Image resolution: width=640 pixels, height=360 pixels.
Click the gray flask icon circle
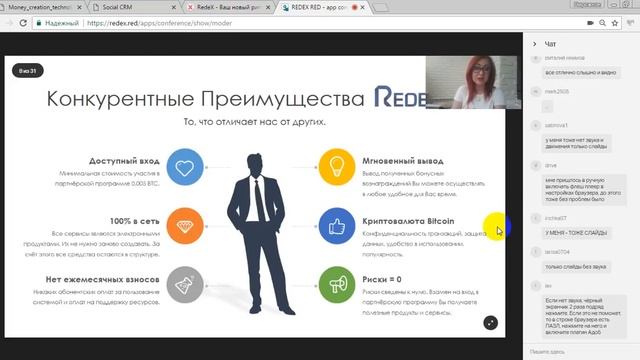click(185, 285)
